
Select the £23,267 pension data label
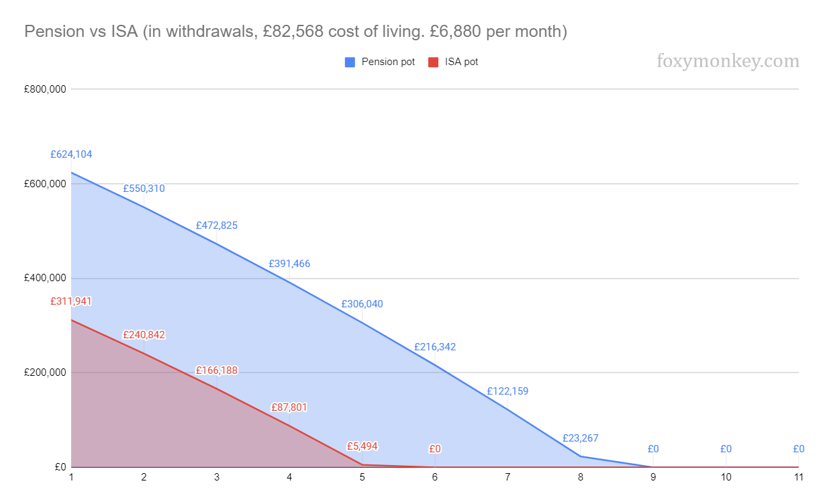580,438
